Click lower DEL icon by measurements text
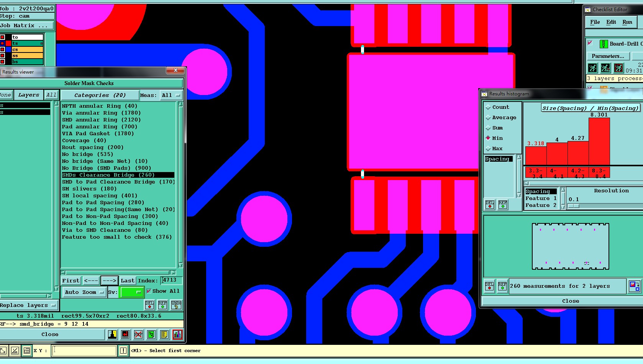The height and width of the screenshot is (364, 643). [489, 286]
